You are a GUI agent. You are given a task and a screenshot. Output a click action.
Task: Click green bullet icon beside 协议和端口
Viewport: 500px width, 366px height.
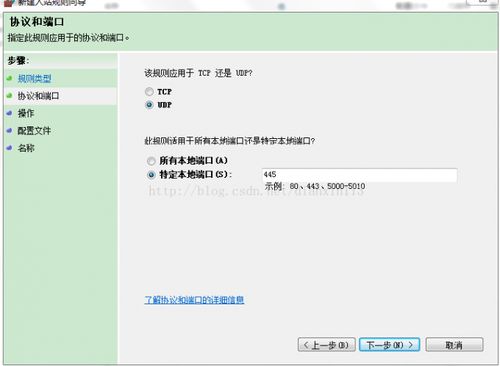(x=9, y=96)
